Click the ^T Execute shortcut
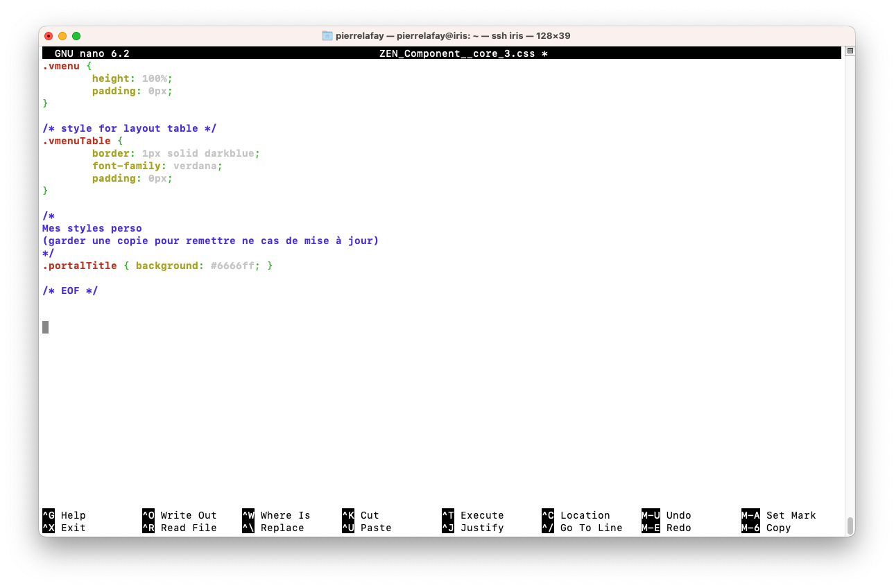The width and height of the screenshot is (894, 588). click(x=473, y=515)
